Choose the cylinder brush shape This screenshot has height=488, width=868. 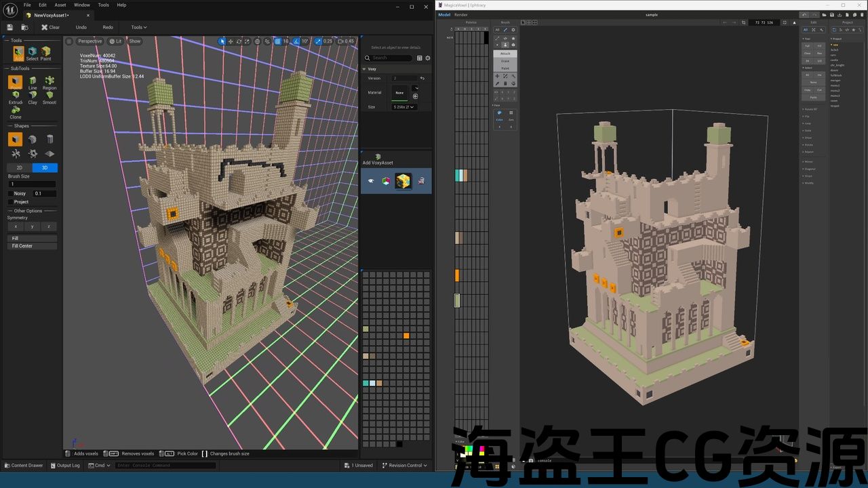(50, 140)
